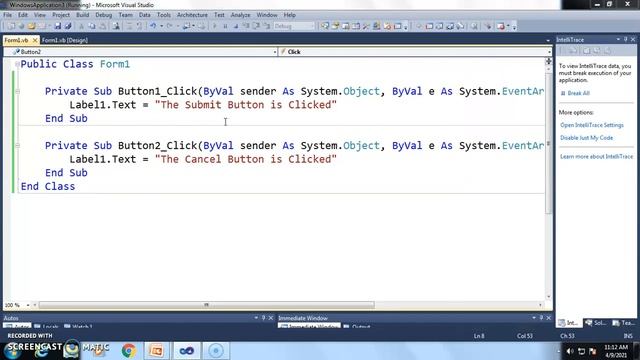Click the Cut toolbar icon

(81, 26)
